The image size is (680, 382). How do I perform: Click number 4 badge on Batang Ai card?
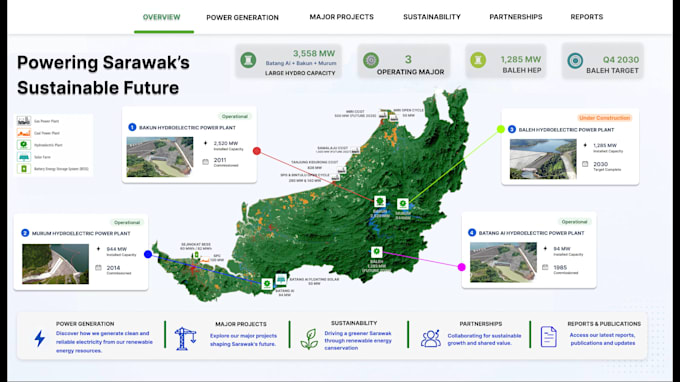(x=472, y=232)
